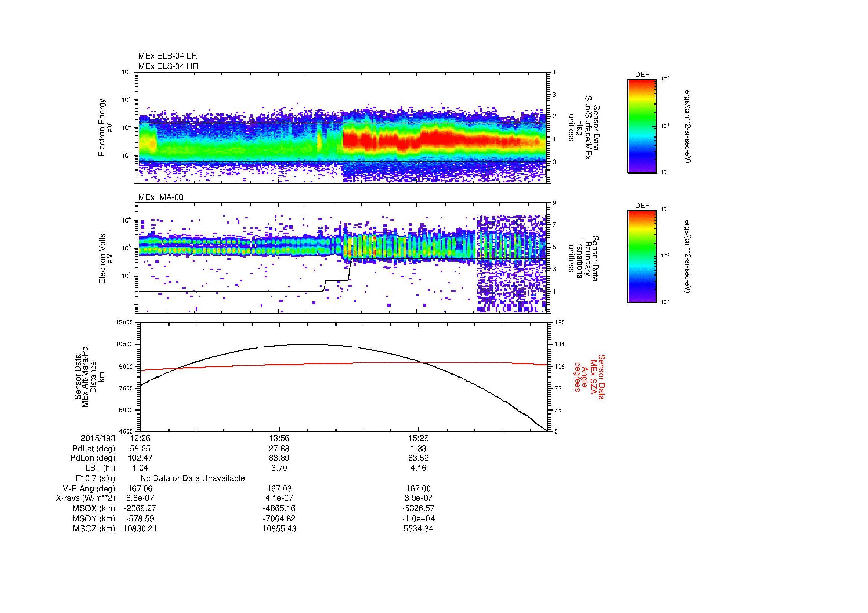Click the MSOY value '-578.59'
The image size is (868, 613).
point(140,518)
